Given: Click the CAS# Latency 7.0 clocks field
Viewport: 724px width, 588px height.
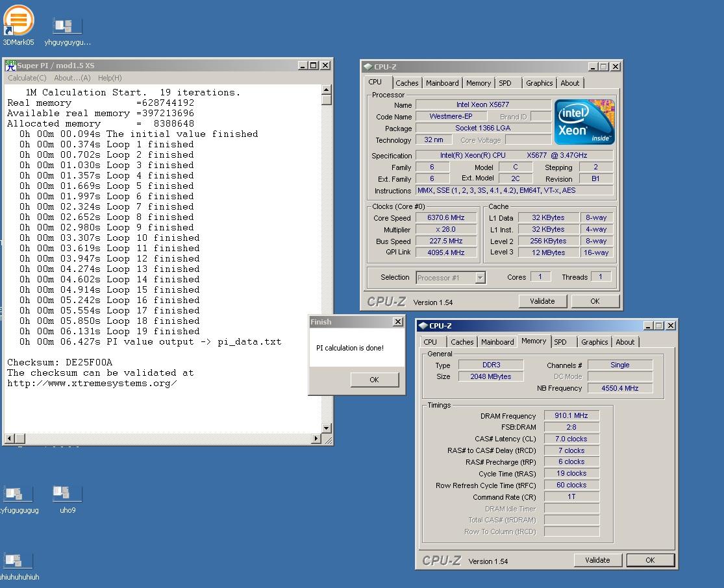Looking at the screenshot, I should coord(571,439).
